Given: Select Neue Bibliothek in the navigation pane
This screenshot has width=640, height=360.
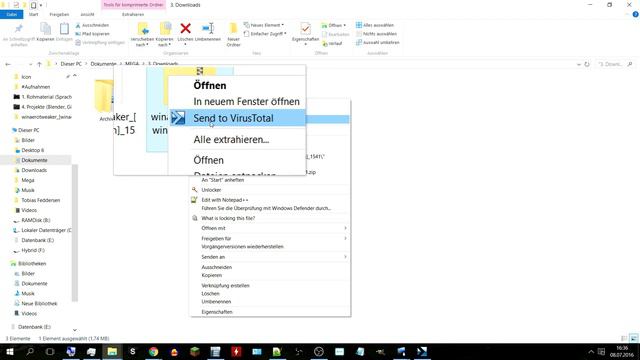Looking at the screenshot, I should (39, 304).
